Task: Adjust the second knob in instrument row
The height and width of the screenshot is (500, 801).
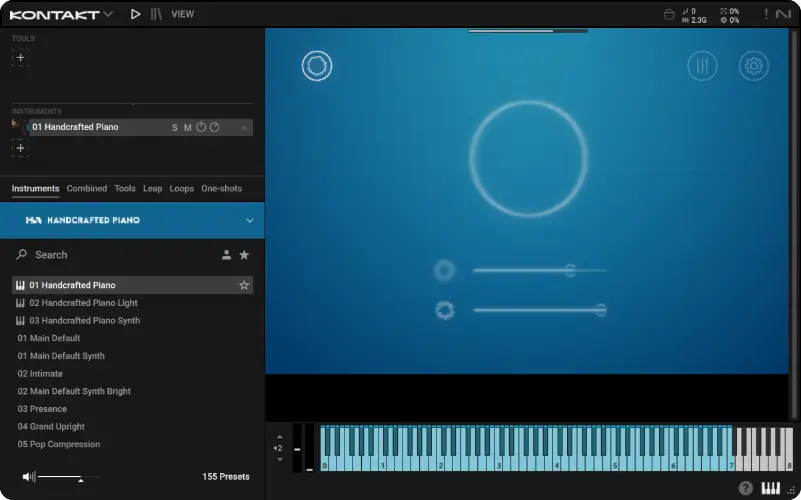Action: coord(215,127)
